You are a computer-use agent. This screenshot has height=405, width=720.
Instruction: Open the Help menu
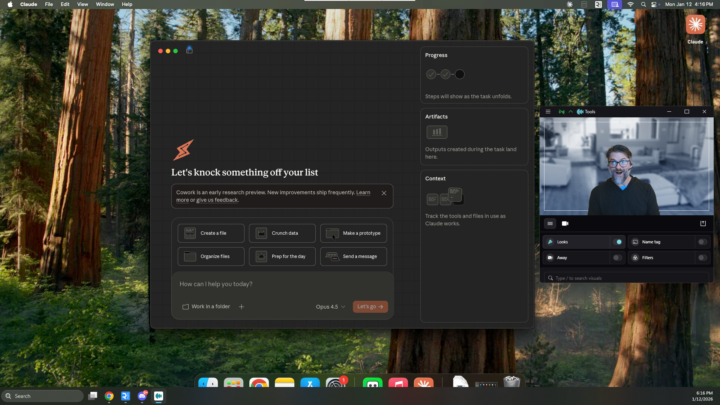tap(127, 4)
